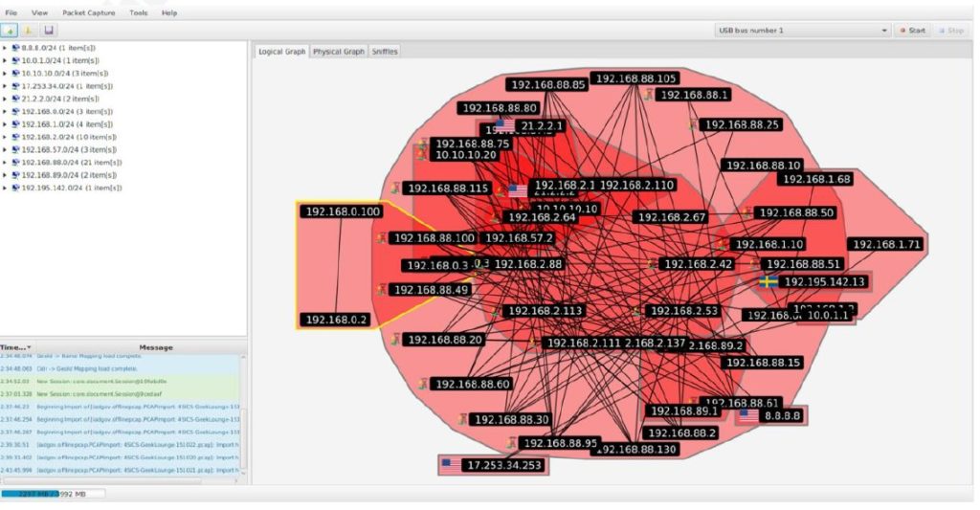Click the Start capture button

click(x=912, y=30)
